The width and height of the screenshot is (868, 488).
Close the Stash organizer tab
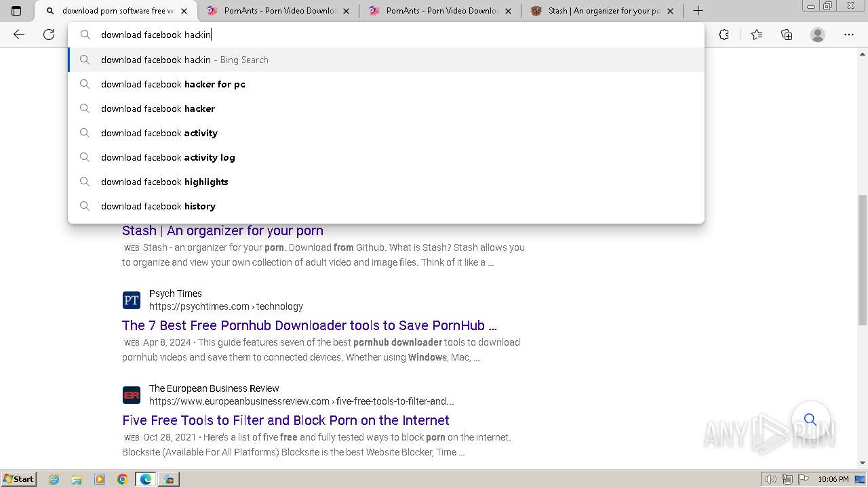pyautogui.click(x=671, y=11)
